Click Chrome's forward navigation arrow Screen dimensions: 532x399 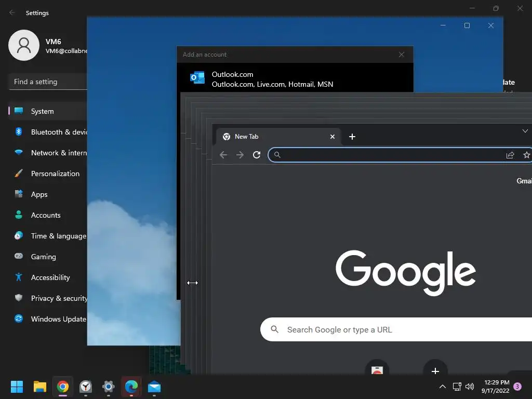pyautogui.click(x=240, y=155)
